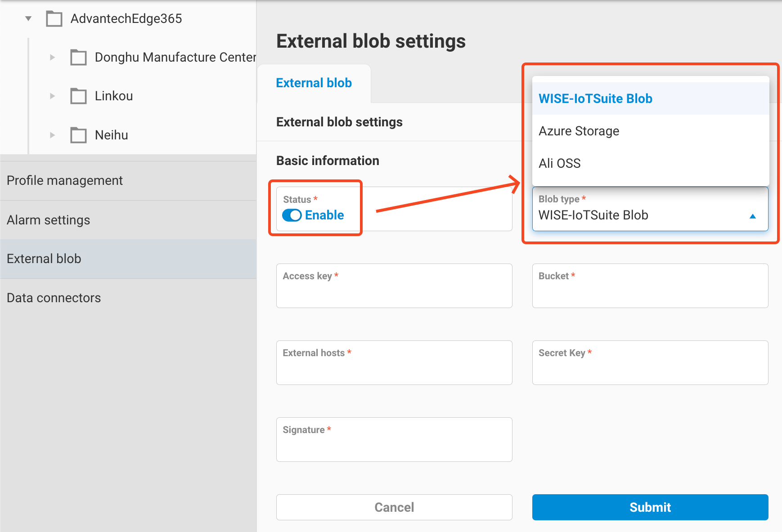
Task: Click the Linkou folder icon
Action: click(79, 96)
